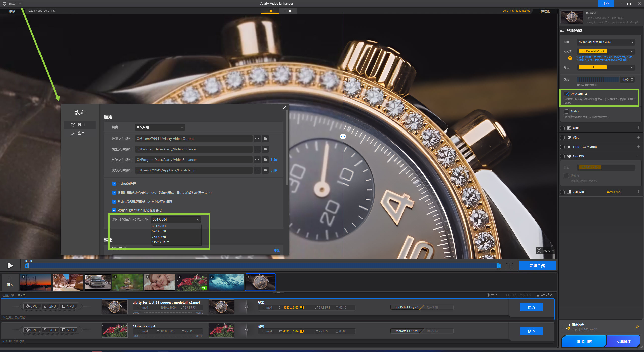The height and width of the screenshot is (352, 644).
Task: Click compare slider handle on preview
Action: [343, 136]
